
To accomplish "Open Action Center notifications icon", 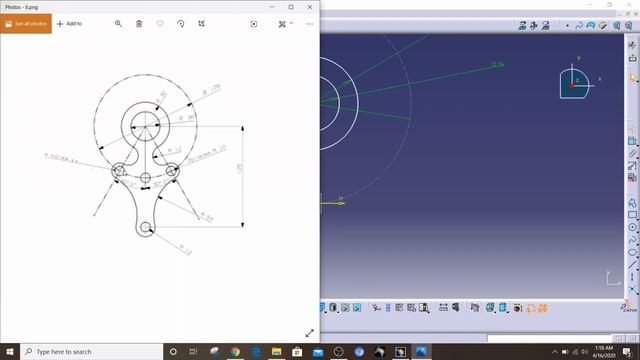I will (627, 352).
